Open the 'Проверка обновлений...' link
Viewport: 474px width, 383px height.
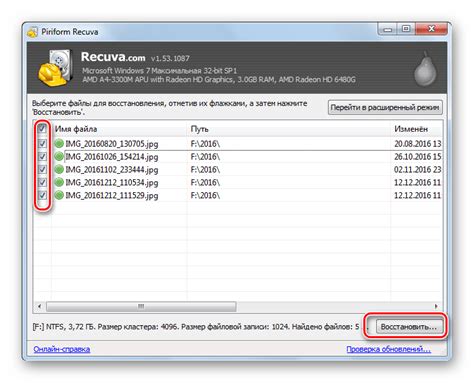[388, 349]
